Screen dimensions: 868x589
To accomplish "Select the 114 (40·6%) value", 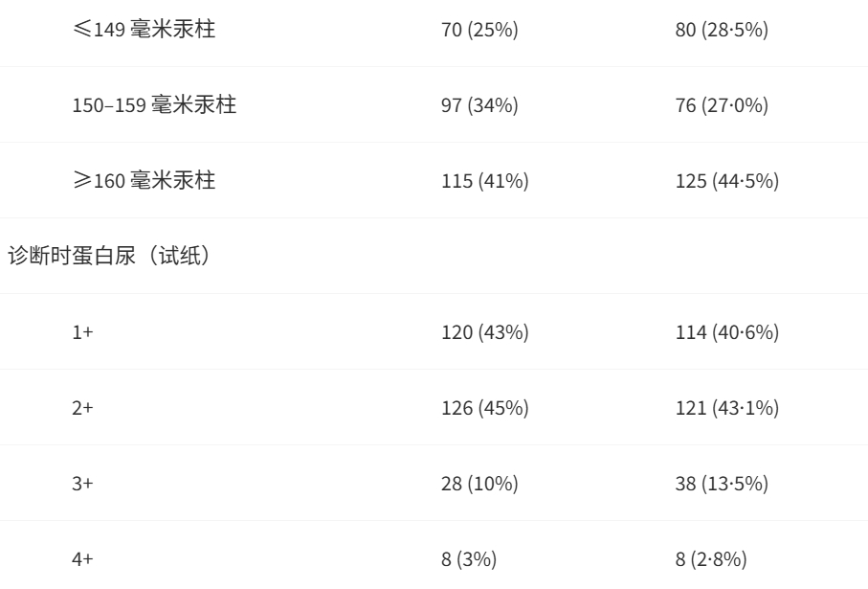I will (x=726, y=332).
